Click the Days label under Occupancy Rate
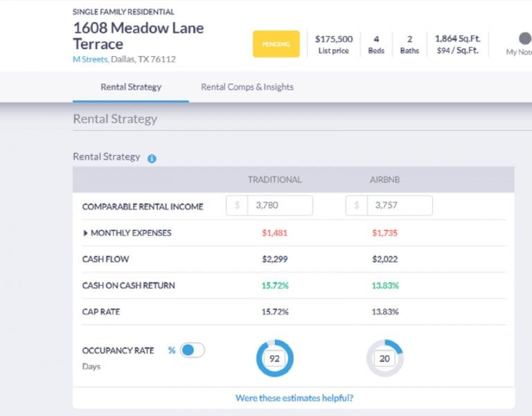 91,366
